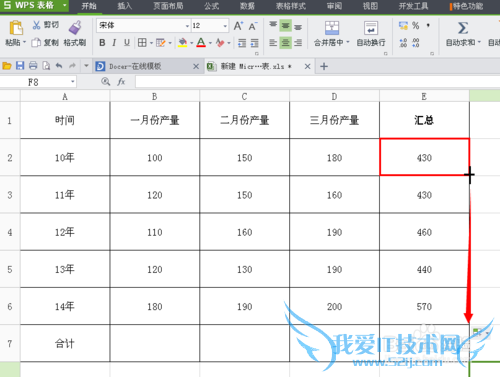Increase decimal places icon

click(403, 43)
